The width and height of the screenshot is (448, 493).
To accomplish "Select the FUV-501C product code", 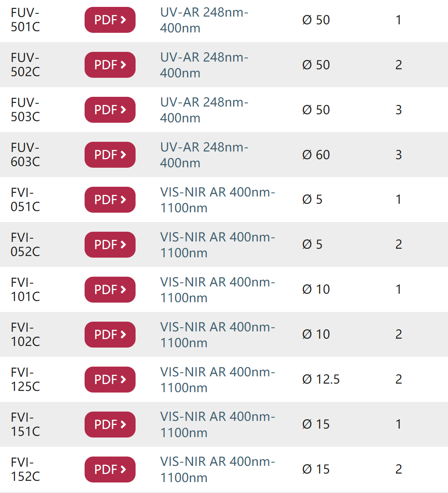I will [x=25, y=20].
